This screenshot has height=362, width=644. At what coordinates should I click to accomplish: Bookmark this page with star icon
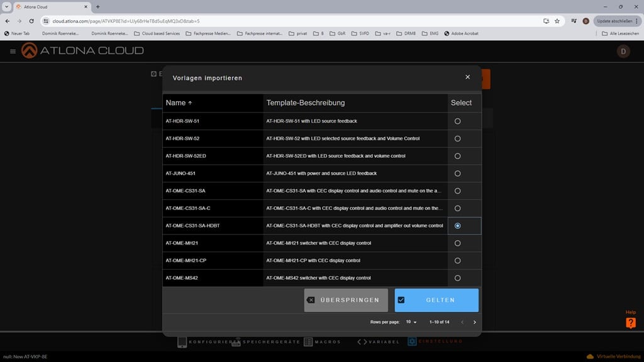tap(557, 21)
